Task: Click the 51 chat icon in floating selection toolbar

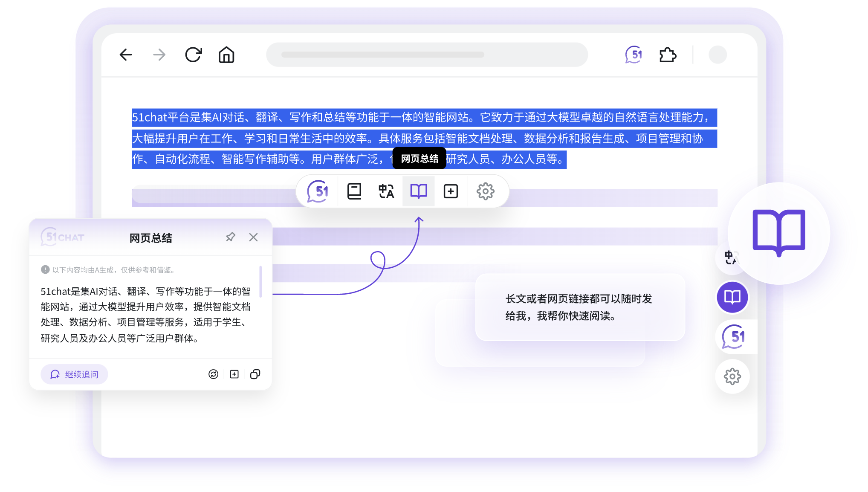Action: tap(318, 191)
